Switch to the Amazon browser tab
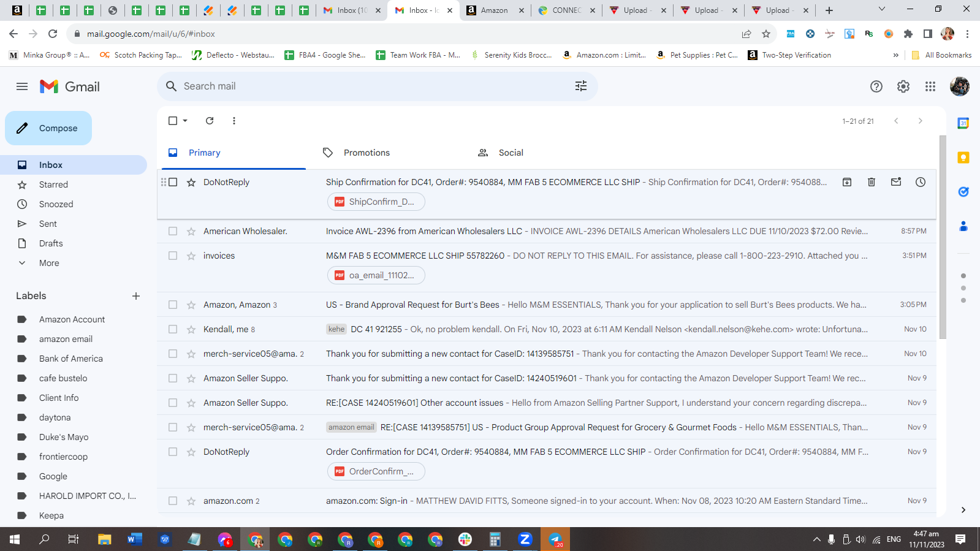The image size is (980, 551). [x=495, y=10]
